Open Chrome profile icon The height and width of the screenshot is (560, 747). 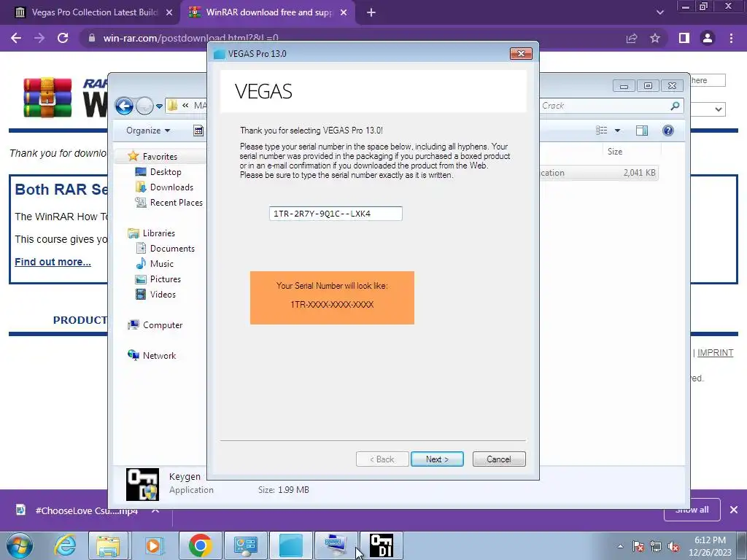[708, 38]
